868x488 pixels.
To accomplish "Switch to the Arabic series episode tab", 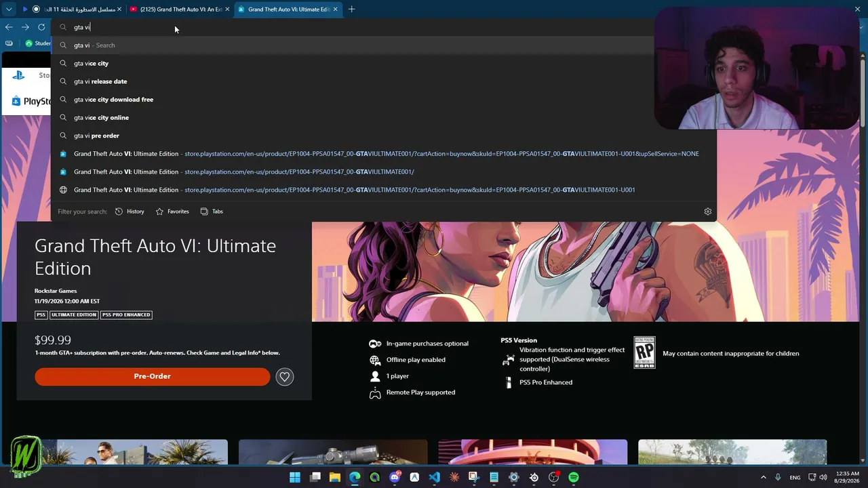I will tap(71, 9).
